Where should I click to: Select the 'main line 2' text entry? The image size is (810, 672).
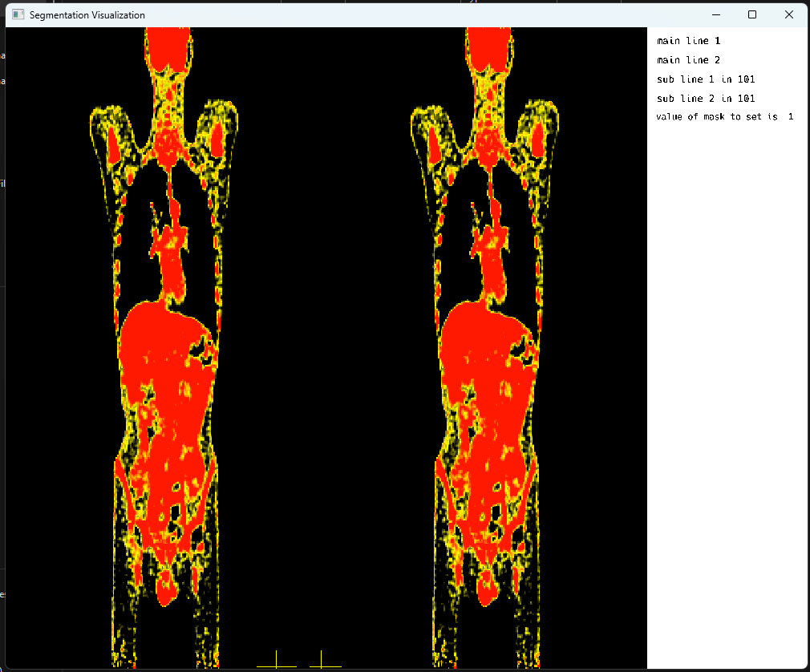pyautogui.click(x=688, y=60)
